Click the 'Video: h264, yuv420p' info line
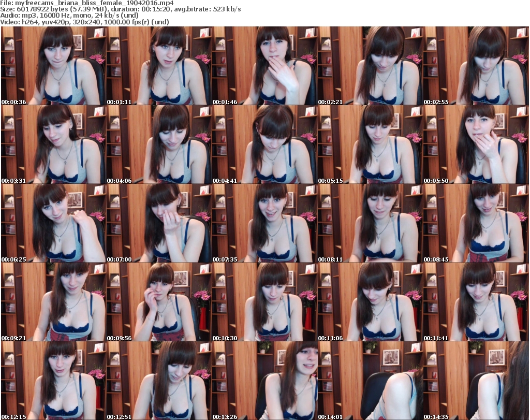Image resolution: width=530 pixels, height=420 pixels. tap(84, 22)
